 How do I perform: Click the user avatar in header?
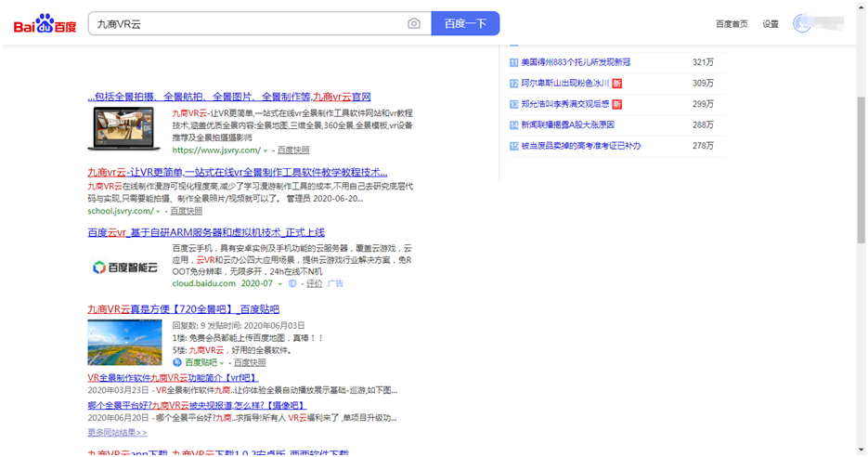(x=802, y=24)
